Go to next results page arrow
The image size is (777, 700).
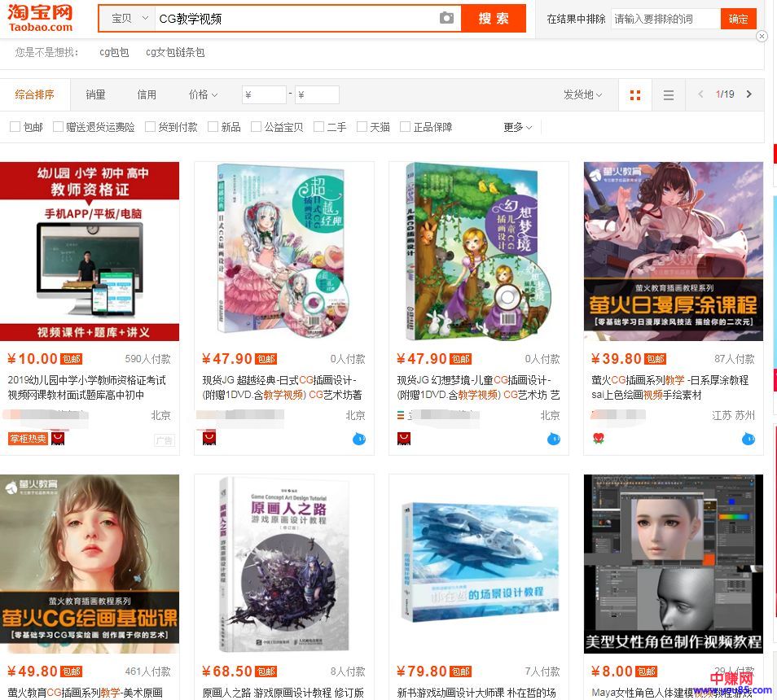(749, 94)
